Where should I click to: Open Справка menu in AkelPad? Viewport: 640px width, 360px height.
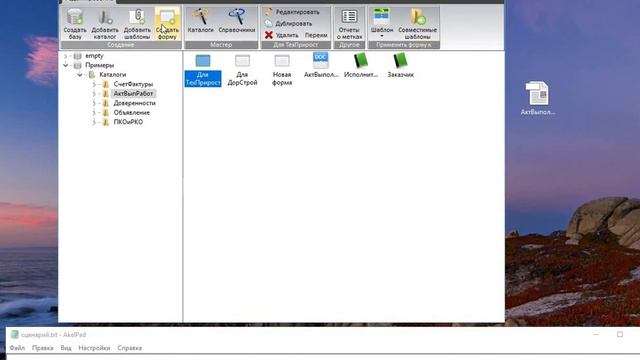(x=130, y=348)
